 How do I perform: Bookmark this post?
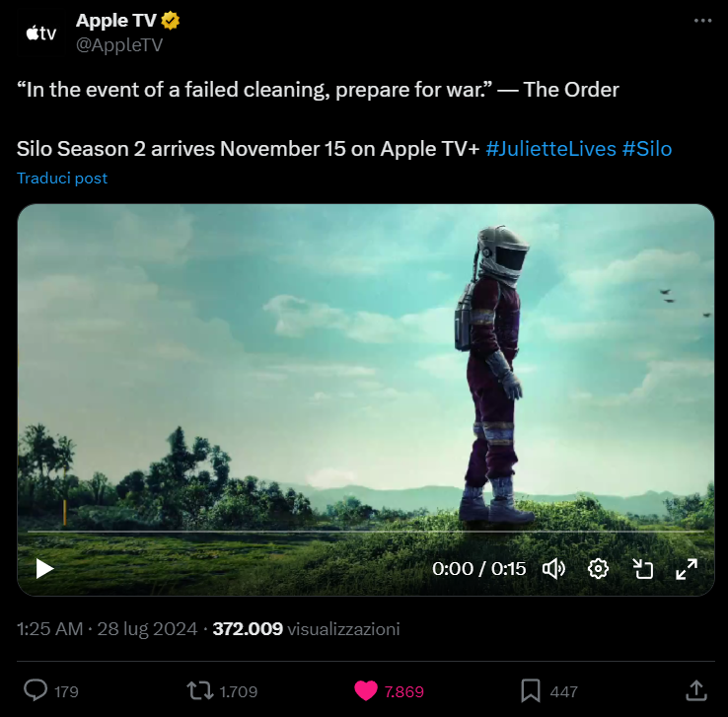tap(530, 690)
